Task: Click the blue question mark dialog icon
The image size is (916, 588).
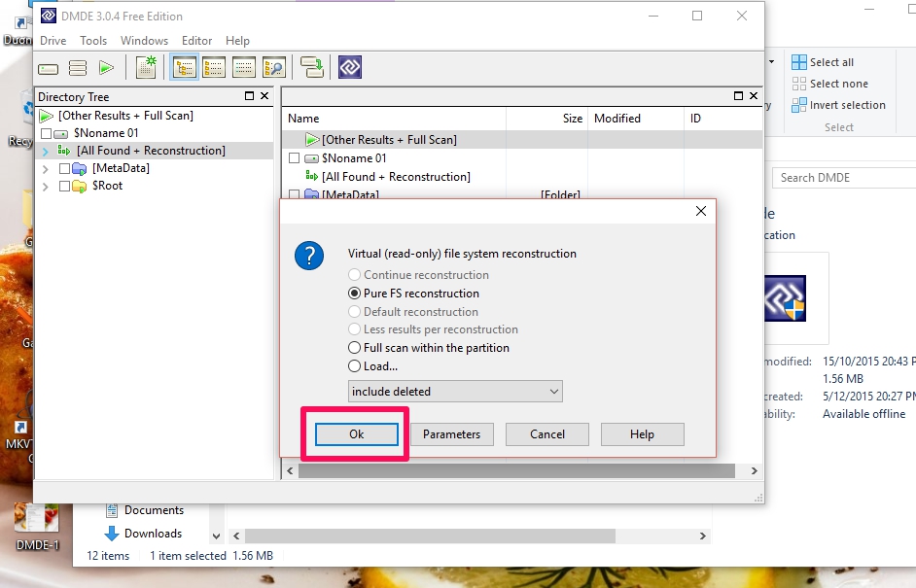Action: point(309,256)
